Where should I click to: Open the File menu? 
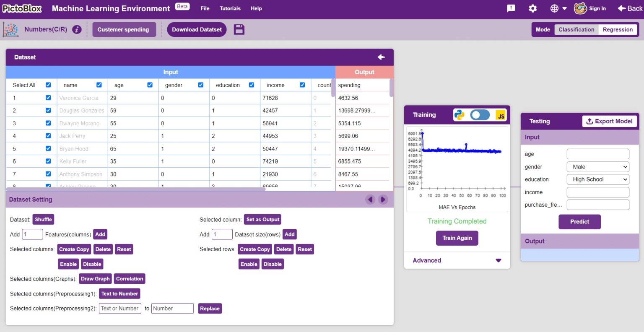205,8
